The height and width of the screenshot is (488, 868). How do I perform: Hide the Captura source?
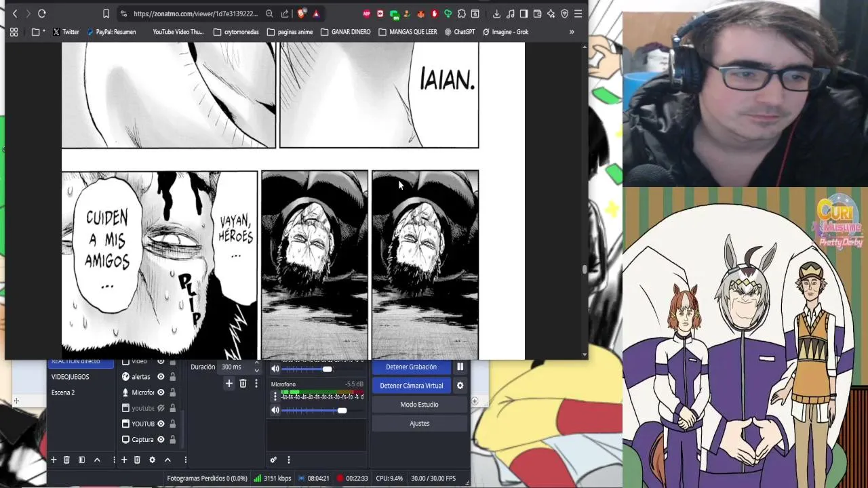[x=161, y=439]
